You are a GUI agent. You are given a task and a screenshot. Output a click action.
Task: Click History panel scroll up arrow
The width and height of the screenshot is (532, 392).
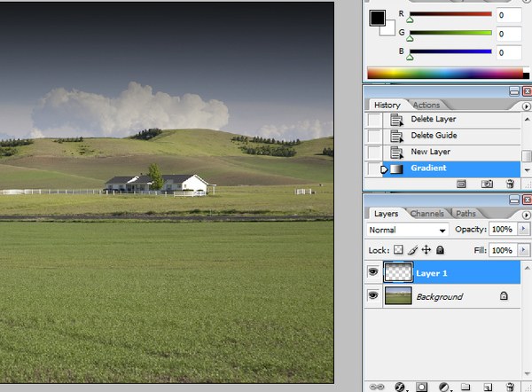pyautogui.click(x=527, y=119)
